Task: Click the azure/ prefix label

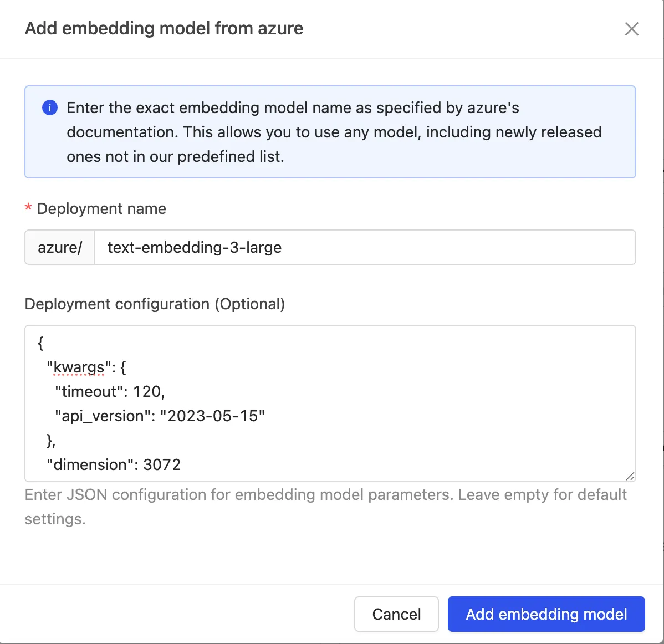Action: [x=60, y=247]
